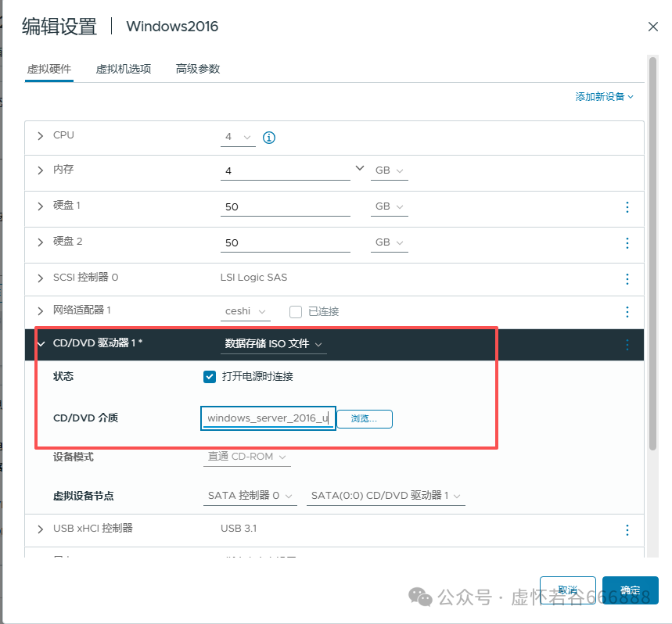Open the USB xHCI 控制器 three-dot menu
This screenshot has width=672, height=624.
627,530
